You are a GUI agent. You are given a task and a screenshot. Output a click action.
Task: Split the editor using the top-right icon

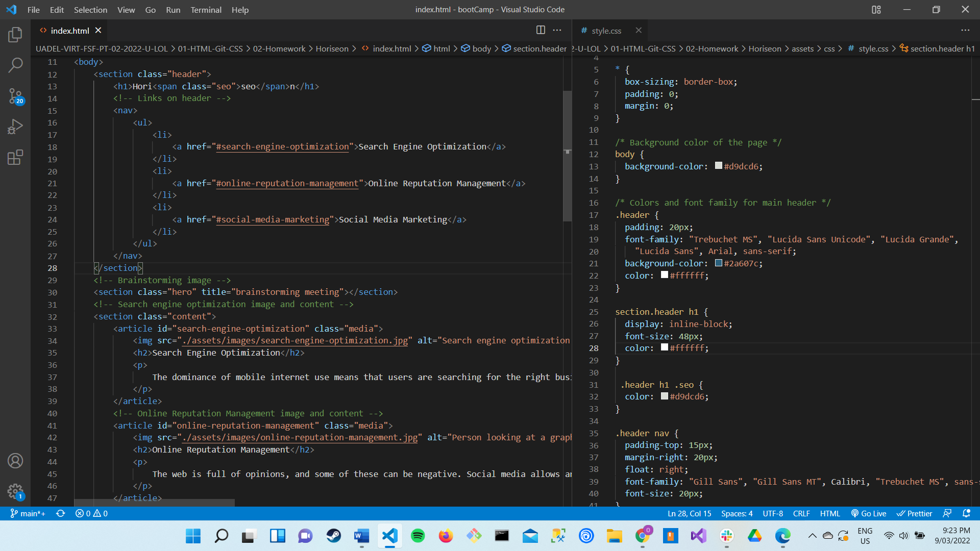coord(541,30)
